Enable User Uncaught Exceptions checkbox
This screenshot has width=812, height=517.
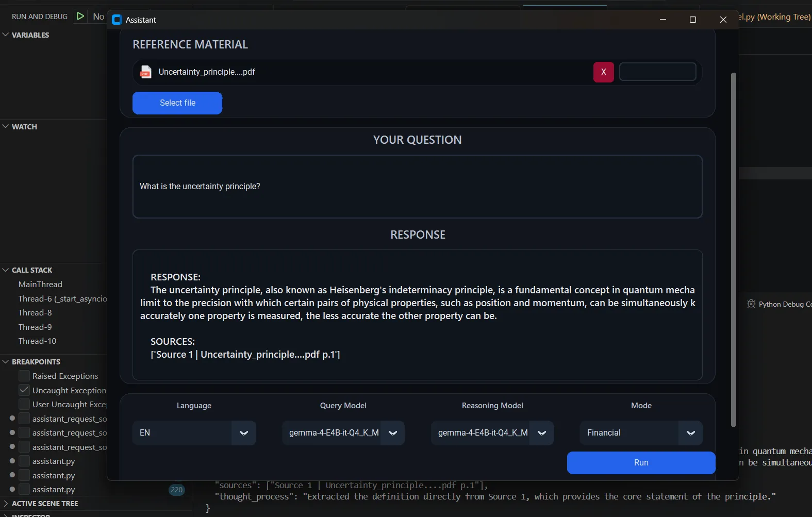(24, 404)
